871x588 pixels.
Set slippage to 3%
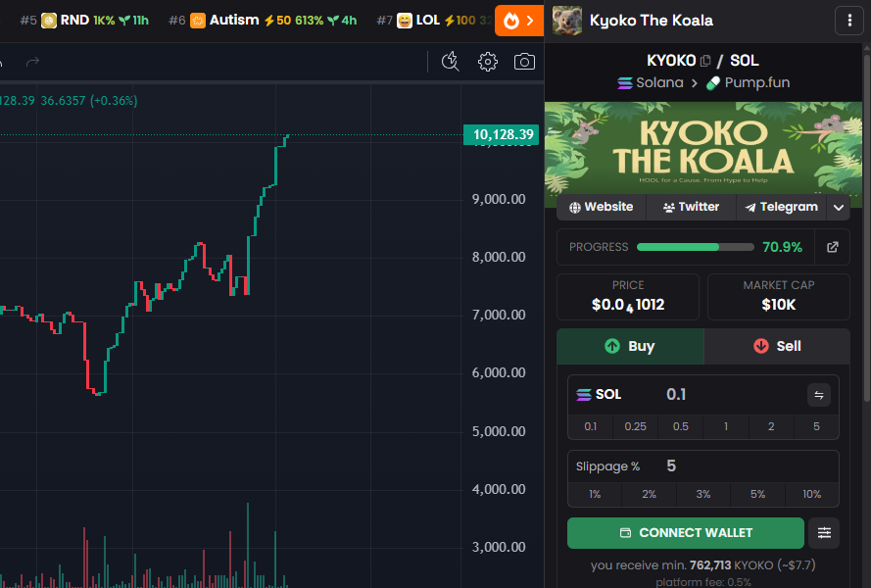pos(703,494)
